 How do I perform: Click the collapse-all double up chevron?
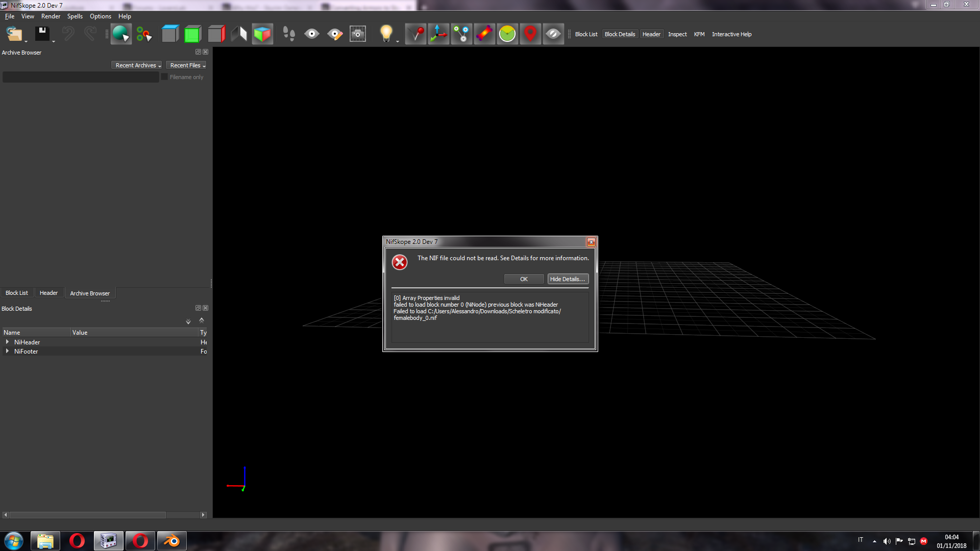(x=202, y=320)
